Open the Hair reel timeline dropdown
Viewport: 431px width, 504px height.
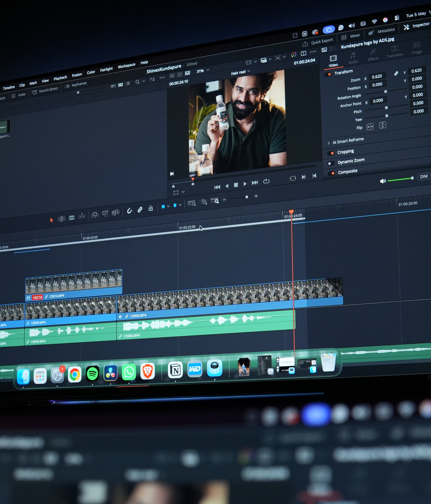tap(241, 72)
